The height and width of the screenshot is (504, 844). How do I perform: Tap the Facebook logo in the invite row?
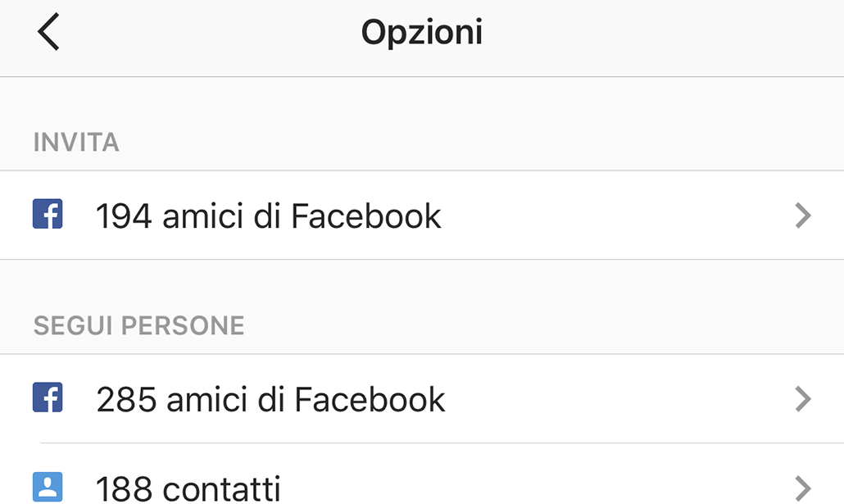[48, 216]
